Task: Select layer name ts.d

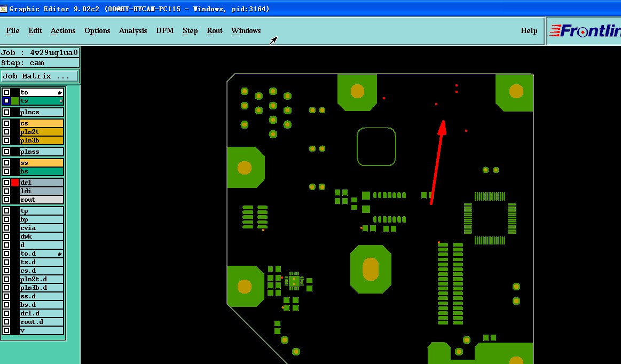Action: (42, 262)
